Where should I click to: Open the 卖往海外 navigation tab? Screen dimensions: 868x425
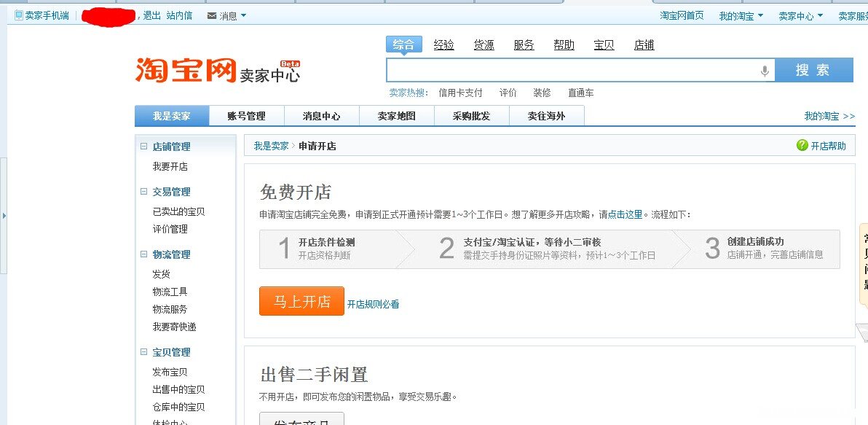point(546,116)
